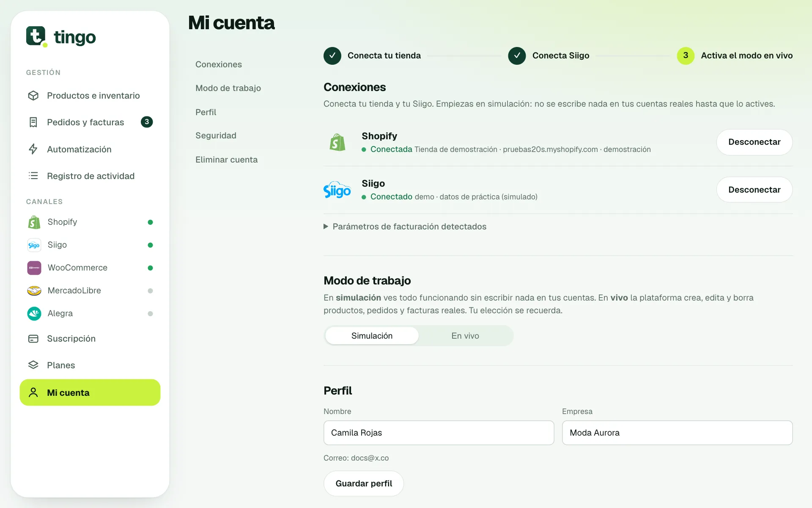Click the Conecta Siigo checkmark step

(x=517, y=55)
